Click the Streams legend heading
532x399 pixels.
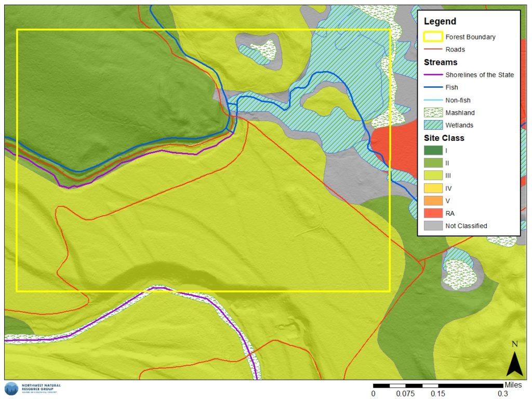coord(441,62)
